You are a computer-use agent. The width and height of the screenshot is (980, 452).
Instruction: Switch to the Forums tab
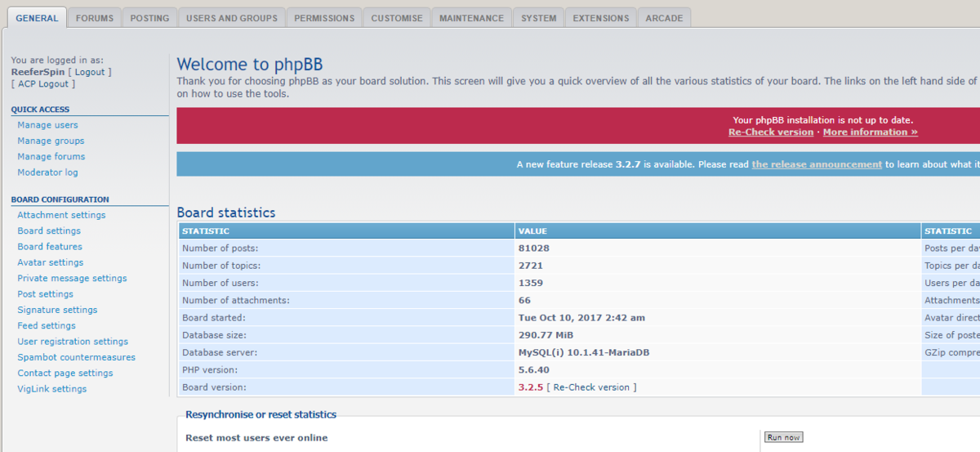click(95, 18)
